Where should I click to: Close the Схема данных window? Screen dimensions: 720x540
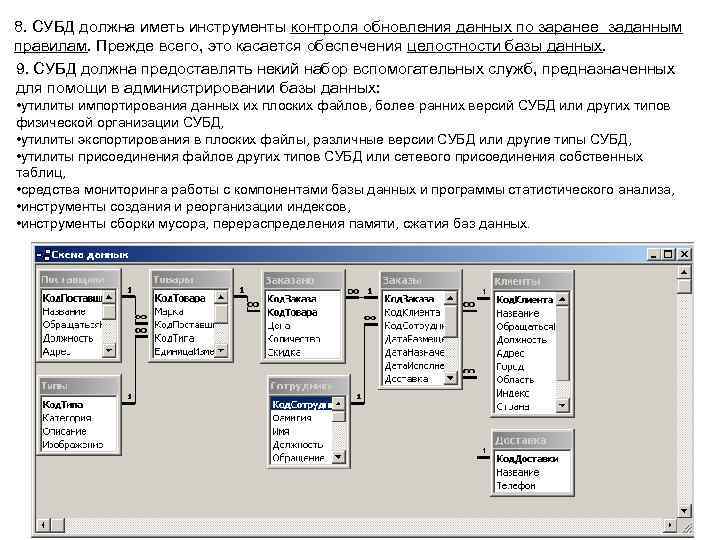pyautogui.click(x=684, y=255)
